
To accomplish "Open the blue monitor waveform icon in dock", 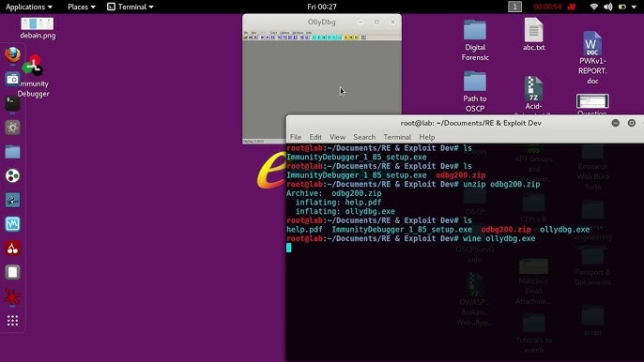I will pos(13,224).
